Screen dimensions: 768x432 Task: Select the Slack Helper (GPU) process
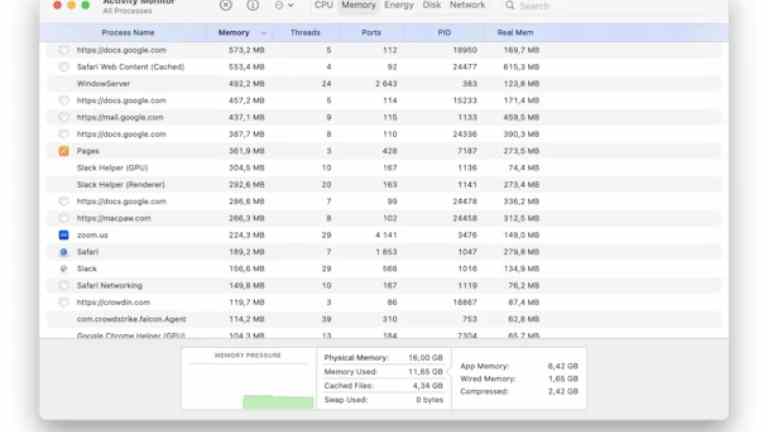[112, 168]
